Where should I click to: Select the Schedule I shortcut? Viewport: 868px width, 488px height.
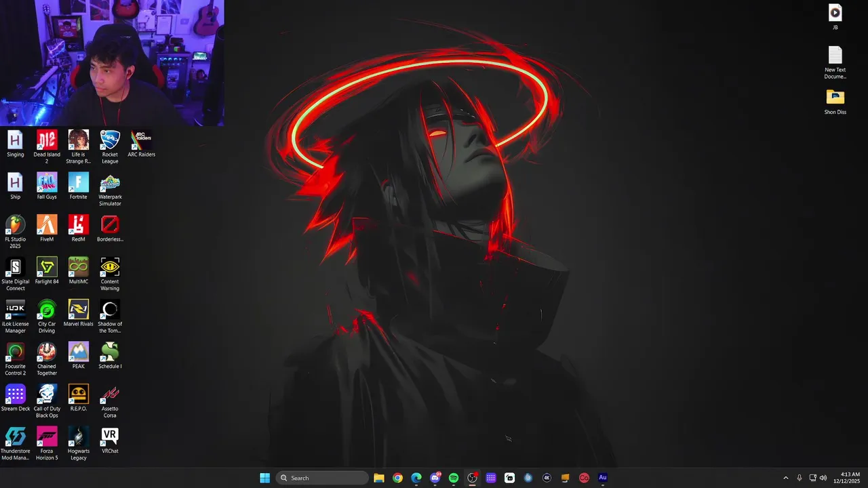pos(110,356)
